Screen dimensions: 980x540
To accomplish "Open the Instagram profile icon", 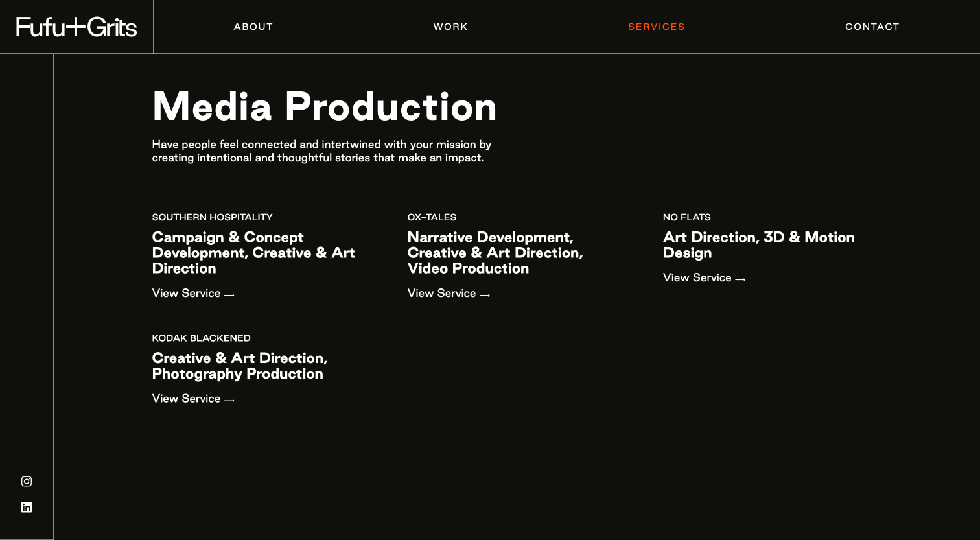I will pos(27,481).
